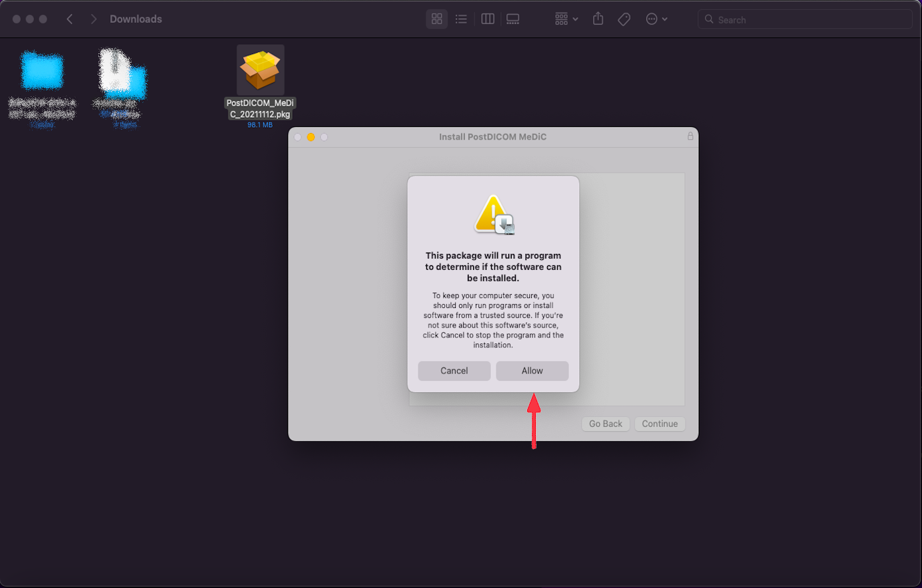Expand the grouping dropdown chevron
This screenshot has width=922, height=588.
click(x=575, y=19)
